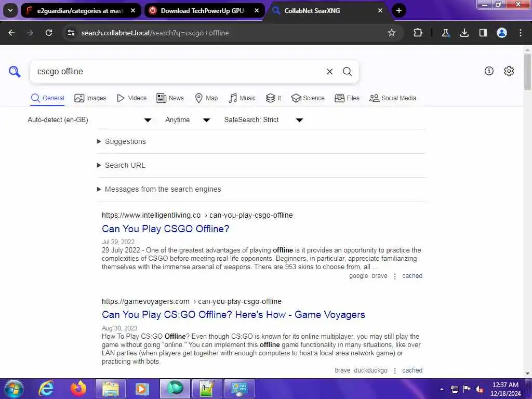532x399 pixels.
Task: Open Game Voyagers CS:GO Offline result
Action: (233, 315)
